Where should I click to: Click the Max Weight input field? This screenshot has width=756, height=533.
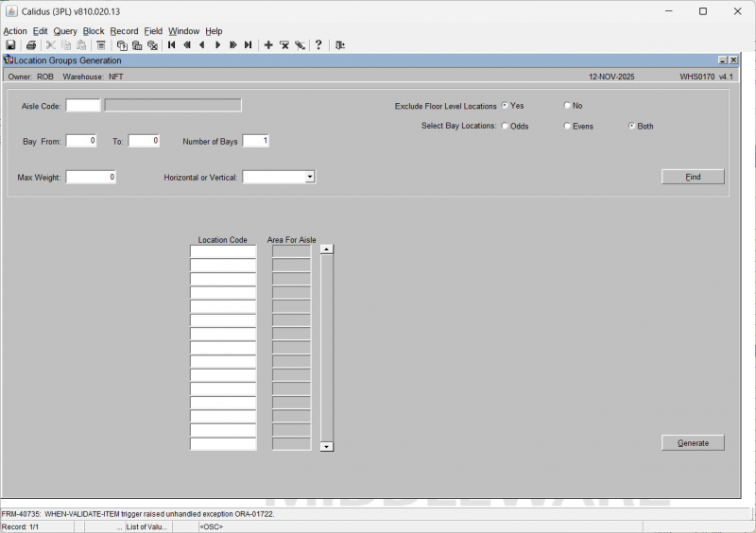coord(91,177)
